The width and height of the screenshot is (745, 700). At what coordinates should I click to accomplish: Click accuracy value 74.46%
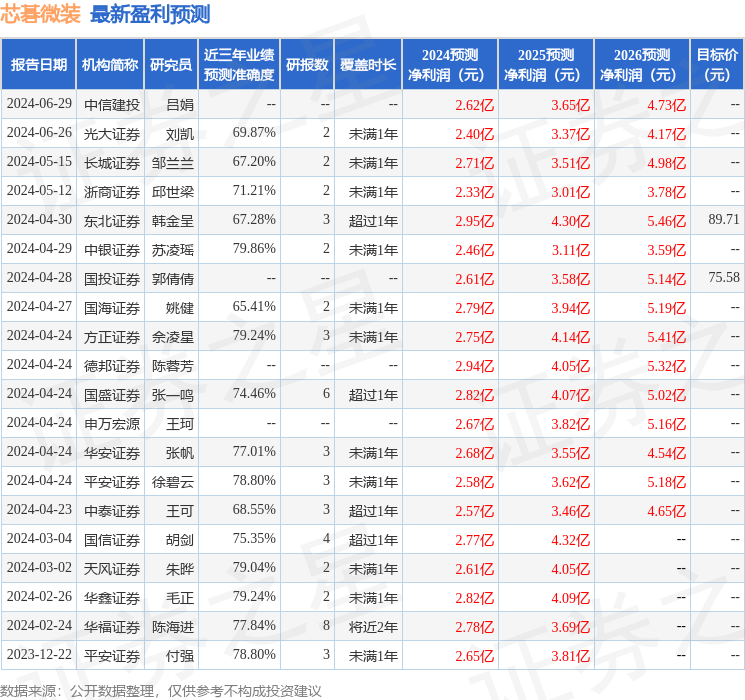point(254,393)
